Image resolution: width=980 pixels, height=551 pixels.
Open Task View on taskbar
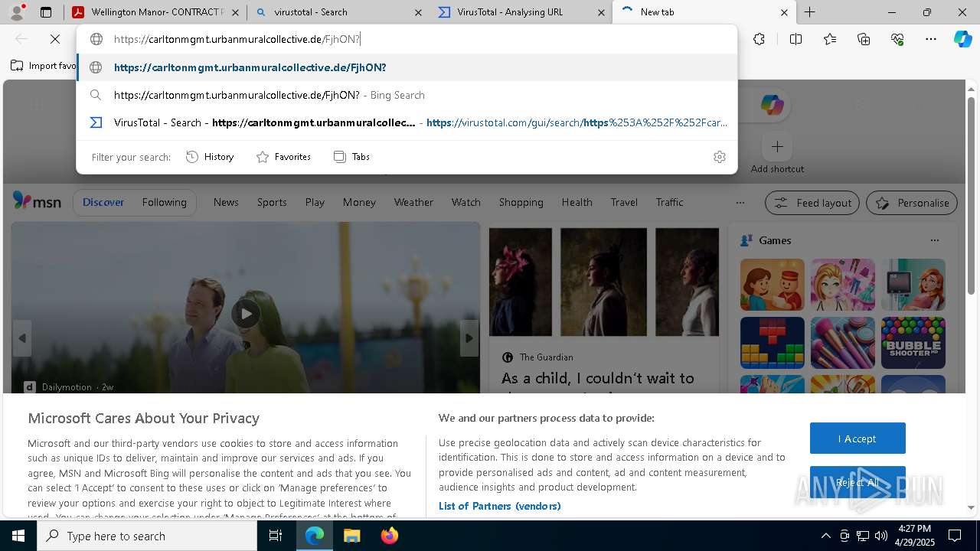click(x=276, y=536)
